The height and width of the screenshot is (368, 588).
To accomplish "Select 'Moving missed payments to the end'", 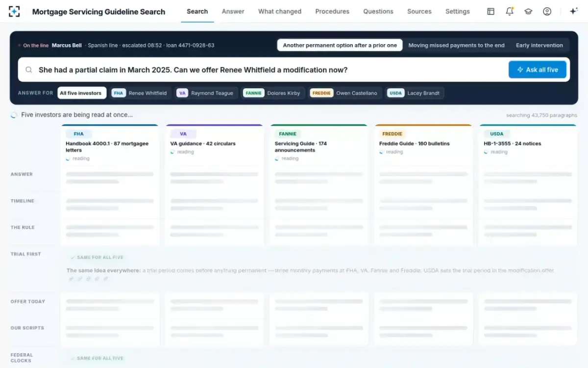I will click(x=456, y=45).
